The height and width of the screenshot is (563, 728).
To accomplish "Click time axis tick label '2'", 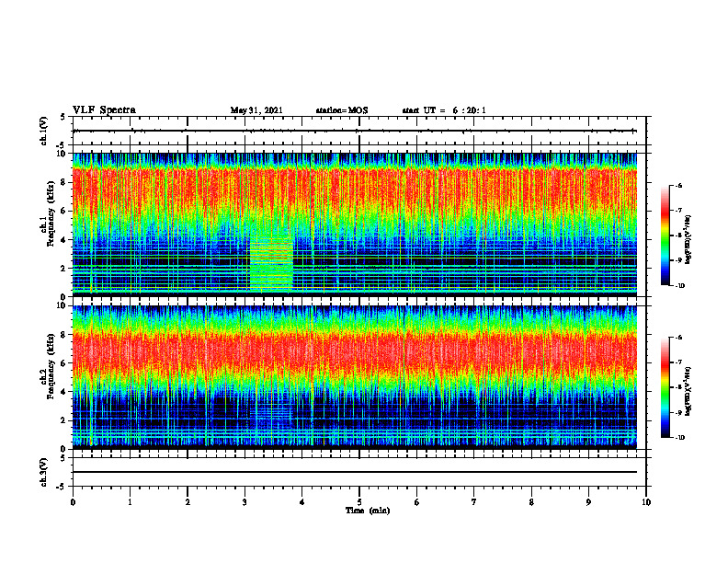I will pos(188,502).
